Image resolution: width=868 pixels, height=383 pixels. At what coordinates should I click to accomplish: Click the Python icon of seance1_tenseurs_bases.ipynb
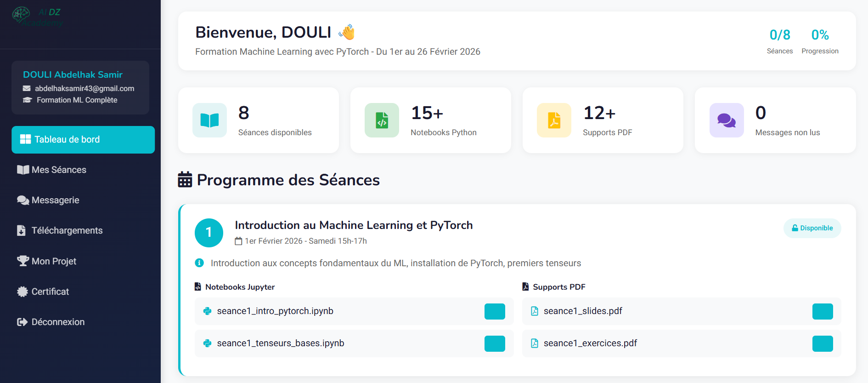point(207,343)
